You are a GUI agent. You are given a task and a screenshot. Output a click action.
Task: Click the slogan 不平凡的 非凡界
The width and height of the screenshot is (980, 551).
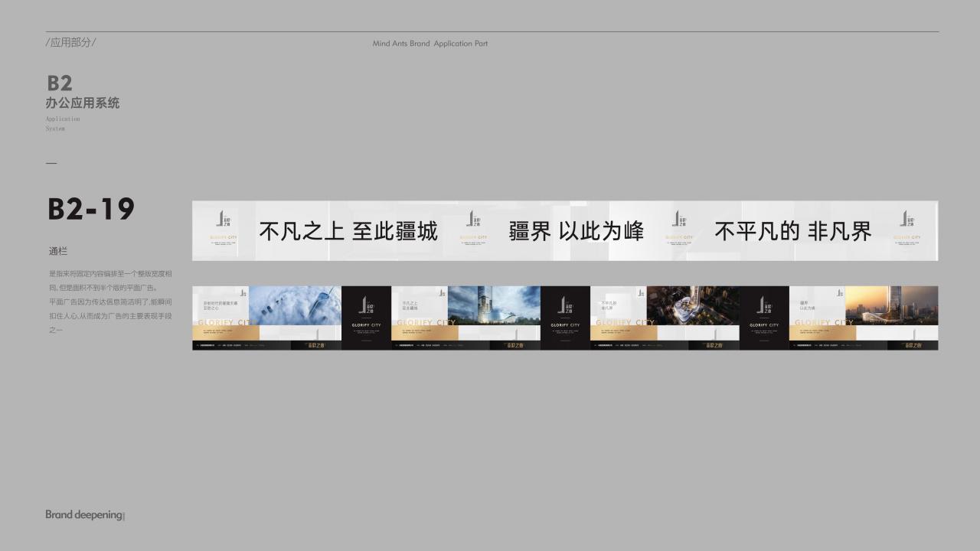tap(792, 231)
